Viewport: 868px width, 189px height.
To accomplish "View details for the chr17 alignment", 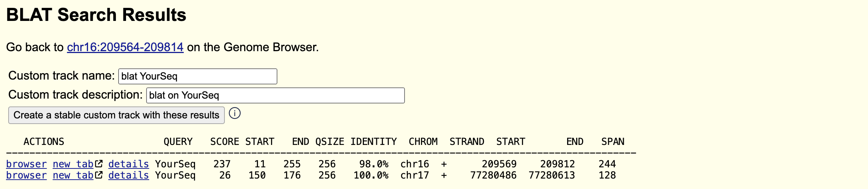I will 129,175.
